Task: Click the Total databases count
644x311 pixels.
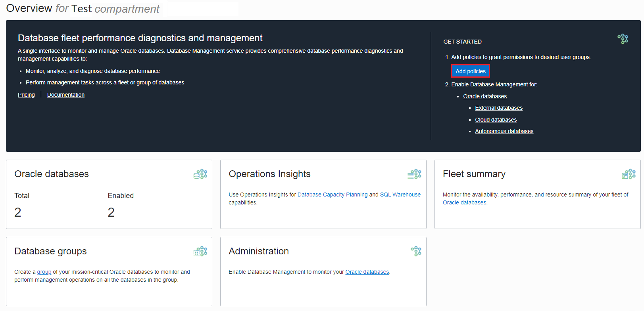Action: click(18, 213)
